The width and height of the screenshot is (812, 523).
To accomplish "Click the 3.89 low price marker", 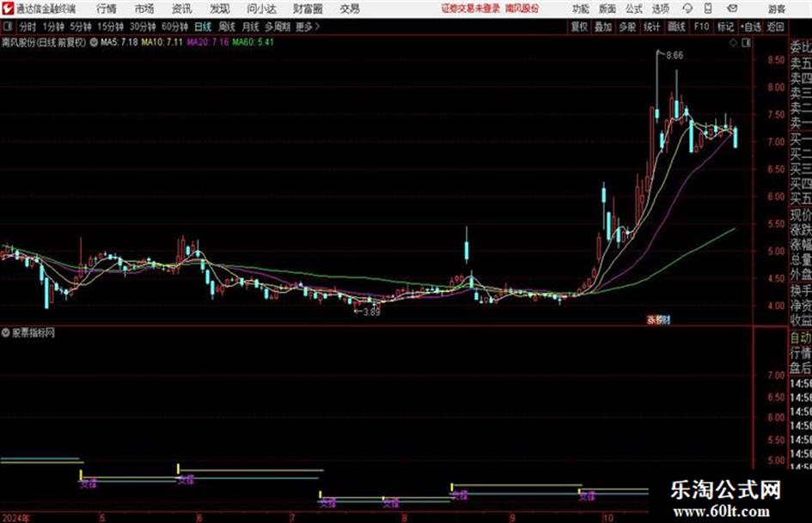I will click(371, 313).
